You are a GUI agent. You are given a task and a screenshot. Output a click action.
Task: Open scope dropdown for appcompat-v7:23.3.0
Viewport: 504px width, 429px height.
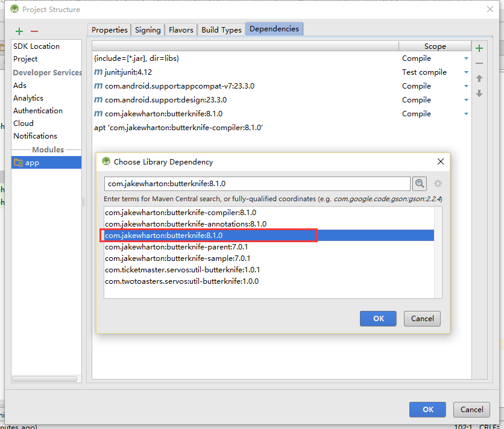466,86
